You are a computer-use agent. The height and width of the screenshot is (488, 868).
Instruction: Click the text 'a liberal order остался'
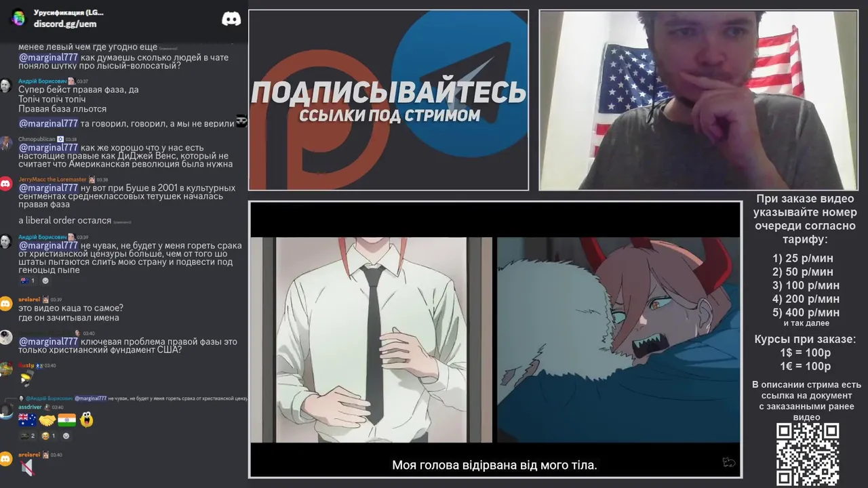pos(64,220)
